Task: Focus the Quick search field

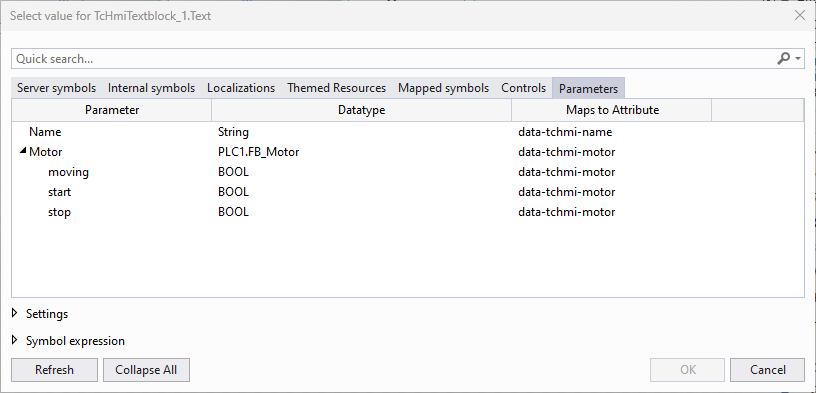Action: (393, 59)
